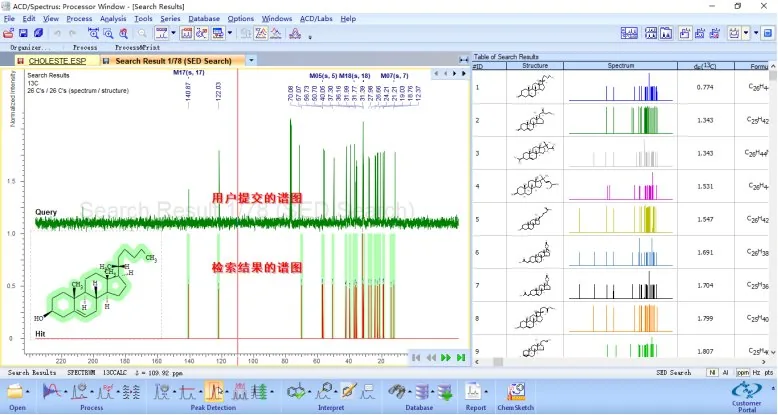Click the Process&Print button
The height and width of the screenshot is (415, 778).
pos(137,48)
